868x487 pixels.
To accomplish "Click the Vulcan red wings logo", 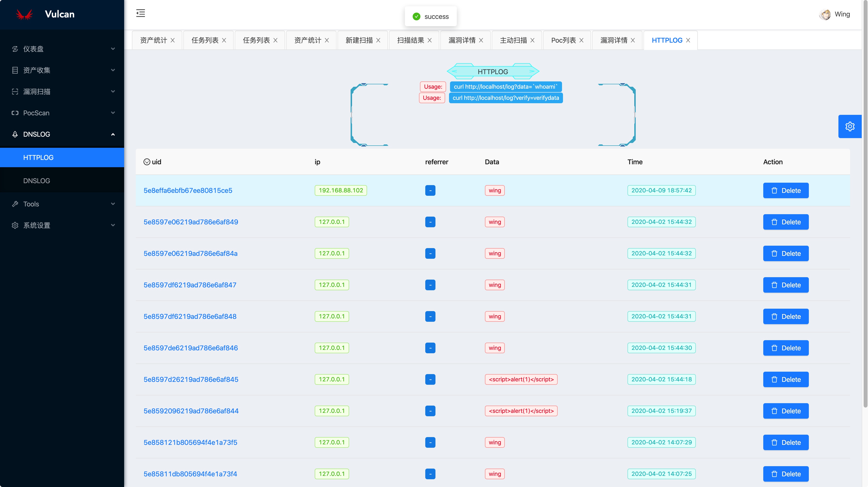I will click(24, 15).
